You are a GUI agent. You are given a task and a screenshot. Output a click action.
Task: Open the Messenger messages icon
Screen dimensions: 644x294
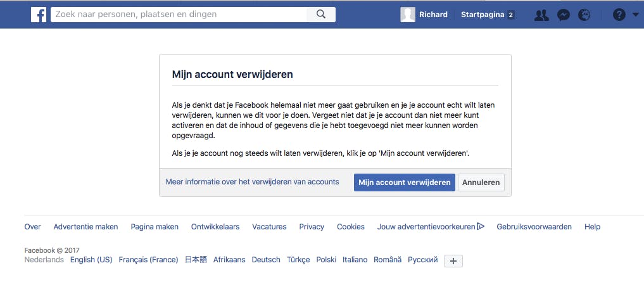(563, 15)
